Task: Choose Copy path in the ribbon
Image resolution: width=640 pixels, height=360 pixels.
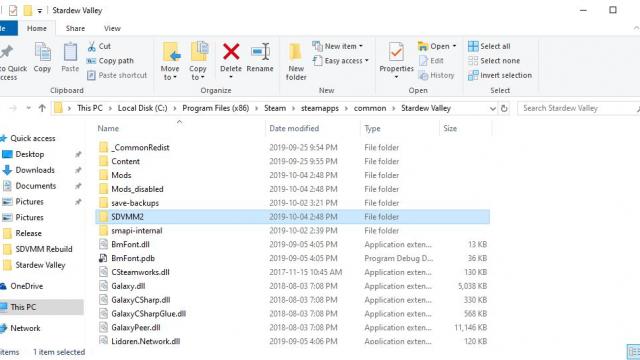Action: [110, 61]
